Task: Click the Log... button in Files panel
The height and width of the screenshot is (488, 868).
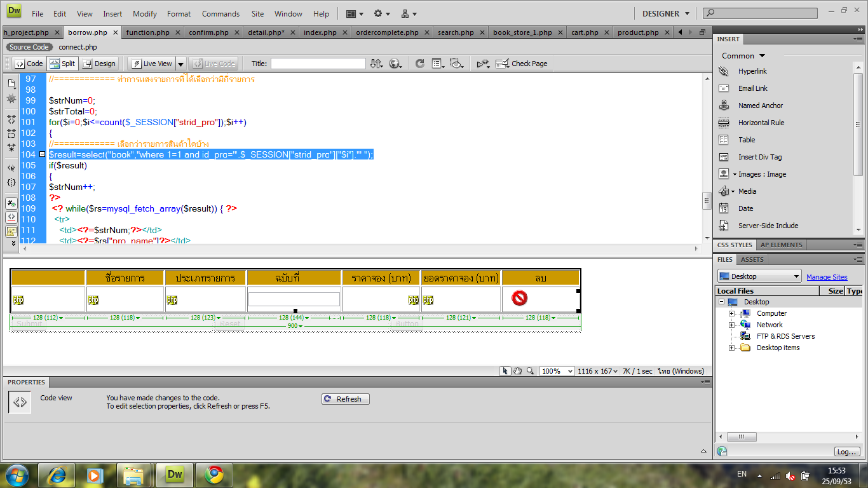Action: (x=846, y=452)
